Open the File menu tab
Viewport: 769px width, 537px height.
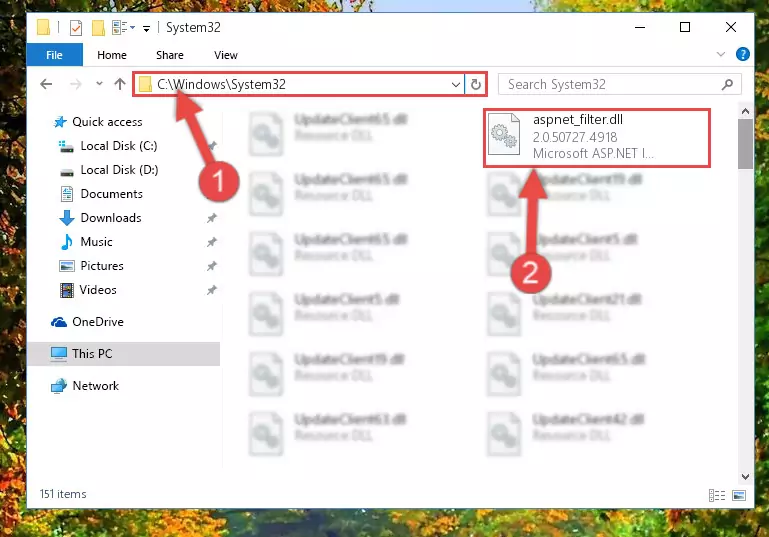(54, 55)
